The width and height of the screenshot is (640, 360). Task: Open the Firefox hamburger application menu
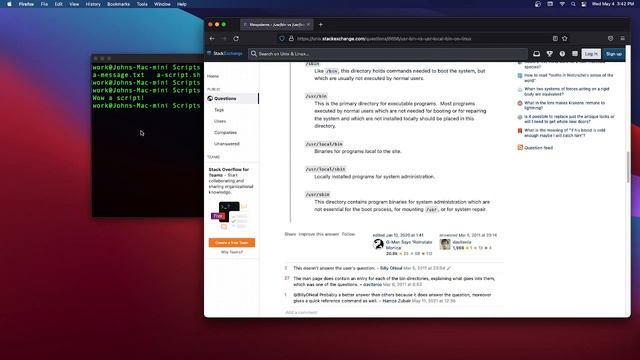tap(622, 38)
